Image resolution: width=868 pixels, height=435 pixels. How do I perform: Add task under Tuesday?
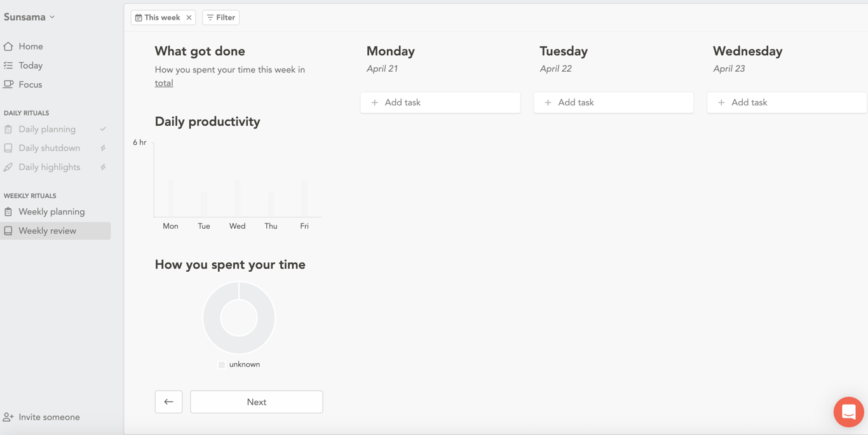coord(613,102)
